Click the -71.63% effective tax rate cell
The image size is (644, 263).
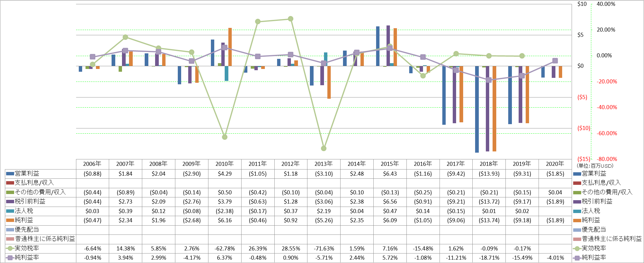pyautogui.click(x=324, y=249)
